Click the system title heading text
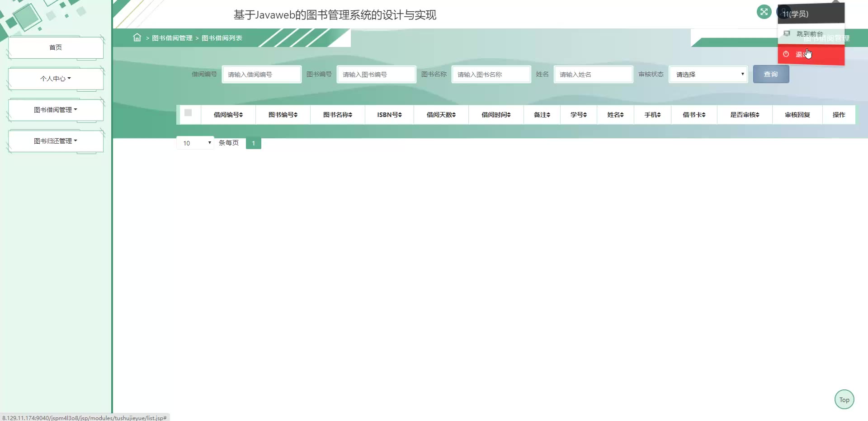The width and height of the screenshot is (868, 421). tap(335, 15)
